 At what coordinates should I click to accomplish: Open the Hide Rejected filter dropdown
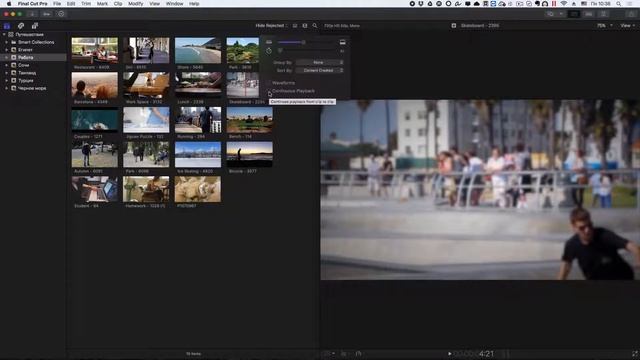click(x=271, y=26)
